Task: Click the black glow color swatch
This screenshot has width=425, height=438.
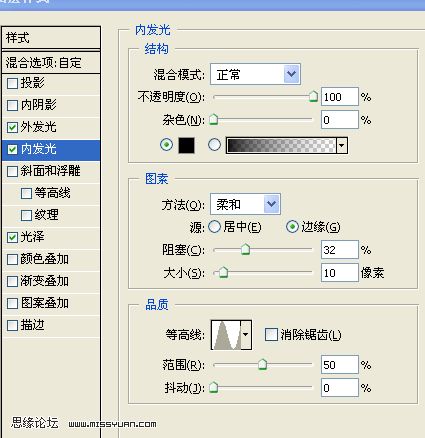Action: click(x=187, y=145)
